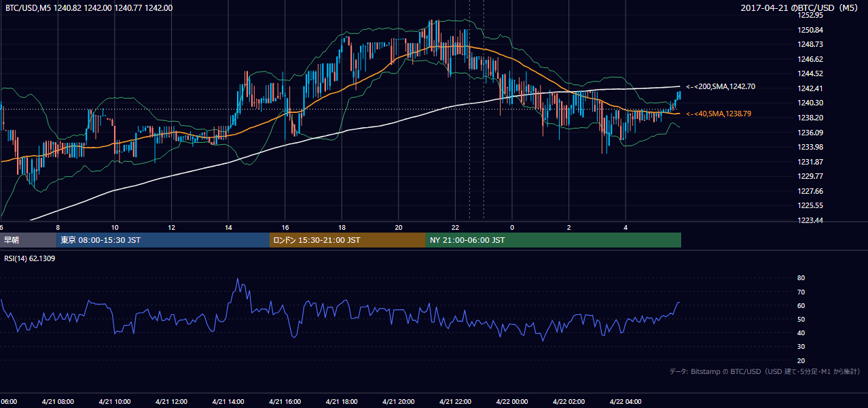Click hour 12 on the chart axis

(171, 228)
